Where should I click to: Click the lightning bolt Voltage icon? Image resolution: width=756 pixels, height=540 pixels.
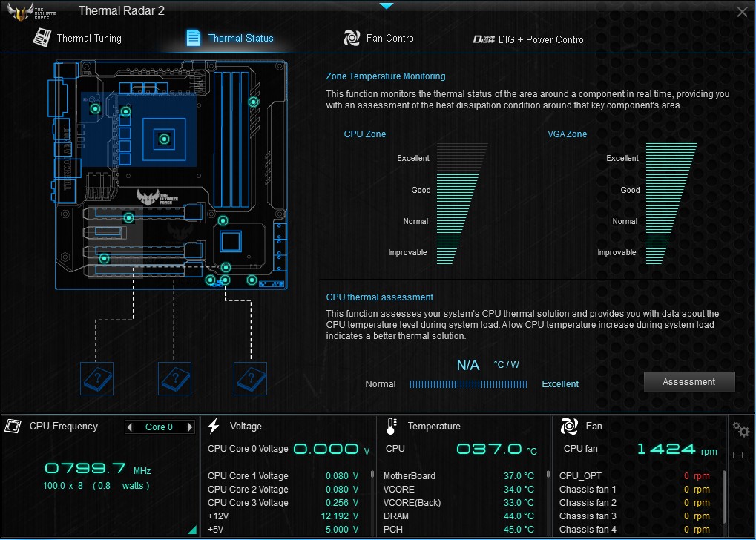[x=214, y=426]
